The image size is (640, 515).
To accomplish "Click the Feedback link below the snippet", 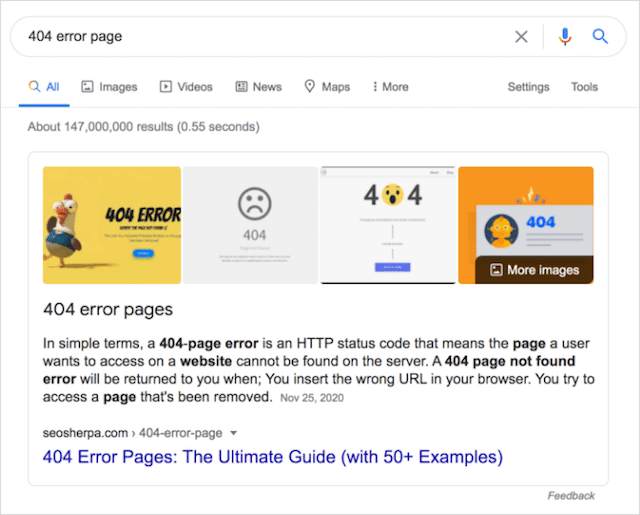I will (x=571, y=496).
